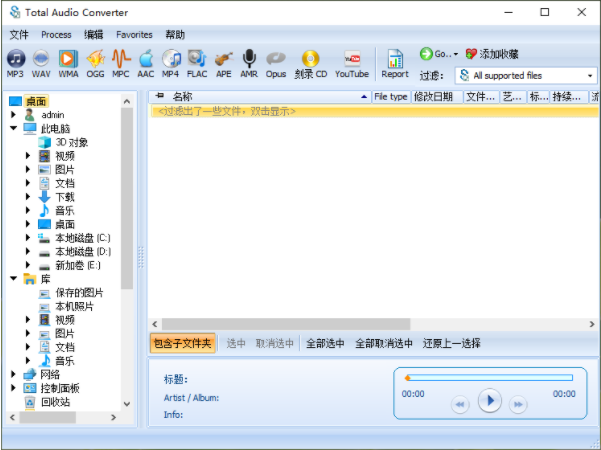Click the green Go arrow icon

(x=426, y=54)
